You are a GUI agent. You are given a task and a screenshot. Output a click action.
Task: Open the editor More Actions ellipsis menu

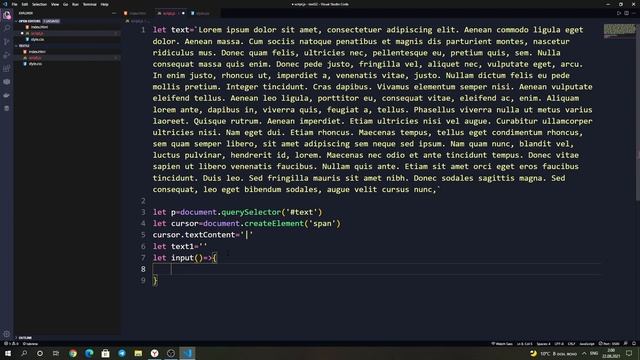[634, 13]
